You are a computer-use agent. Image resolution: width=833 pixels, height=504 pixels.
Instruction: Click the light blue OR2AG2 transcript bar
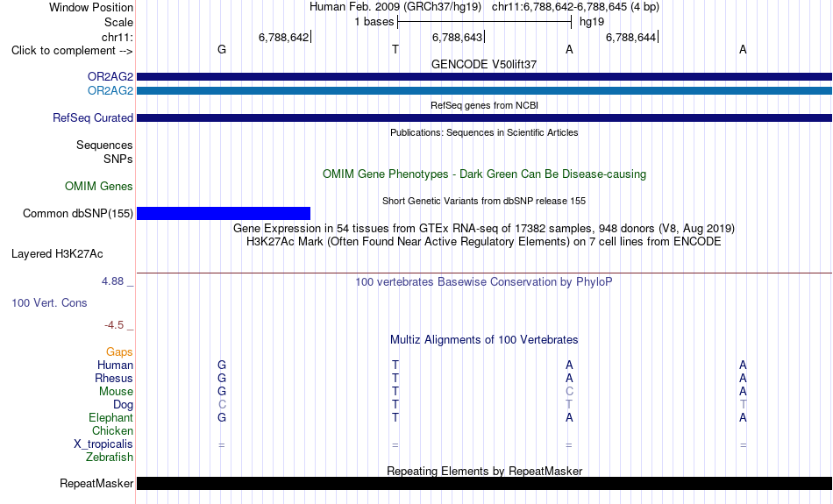coord(484,91)
